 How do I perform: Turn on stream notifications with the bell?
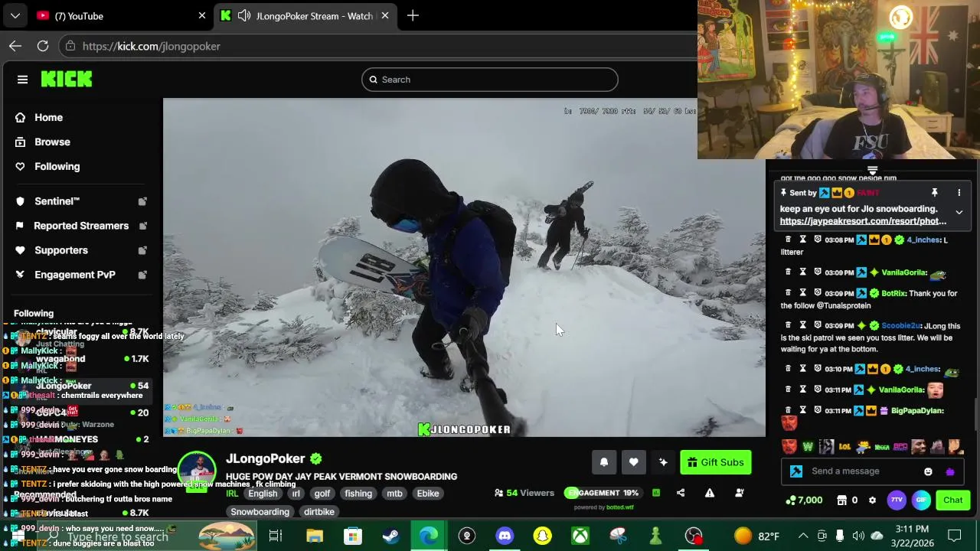(604, 462)
